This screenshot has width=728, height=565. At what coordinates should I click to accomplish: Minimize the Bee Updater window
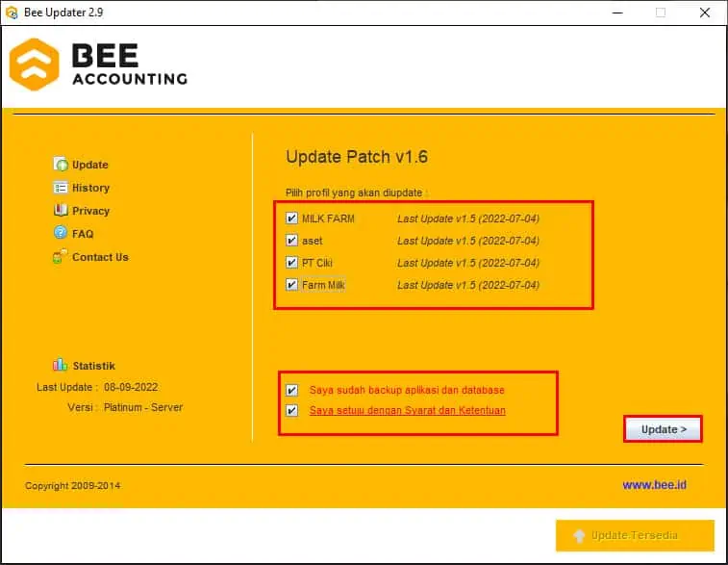click(x=617, y=13)
